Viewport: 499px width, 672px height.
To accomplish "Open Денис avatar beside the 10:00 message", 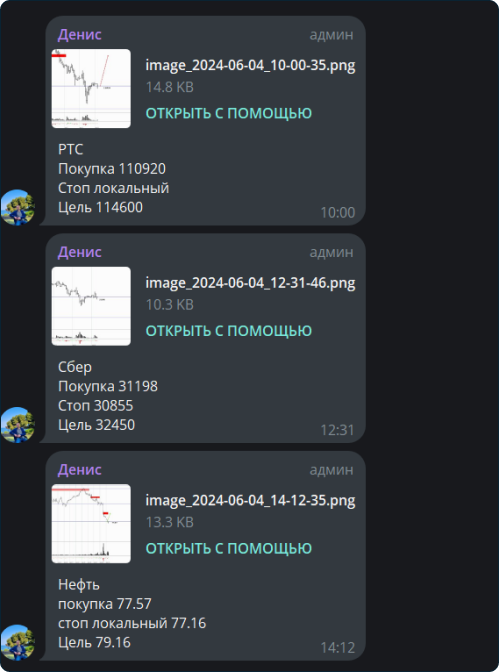I will tap(18, 207).
